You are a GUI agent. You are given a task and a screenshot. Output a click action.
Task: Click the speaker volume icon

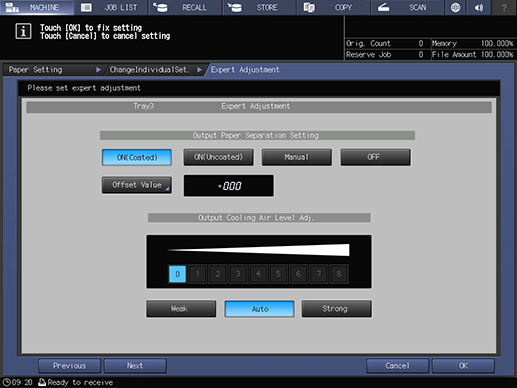tap(479, 7)
